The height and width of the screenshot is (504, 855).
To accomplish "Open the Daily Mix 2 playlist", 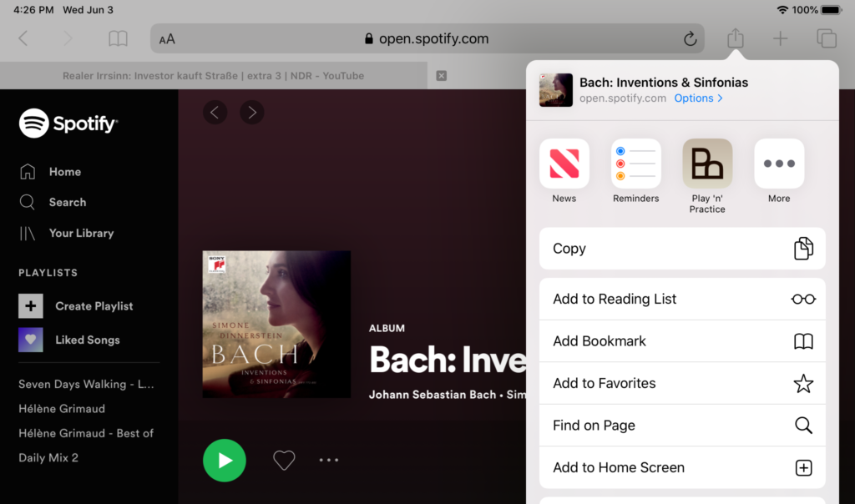I will pyautogui.click(x=48, y=457).
